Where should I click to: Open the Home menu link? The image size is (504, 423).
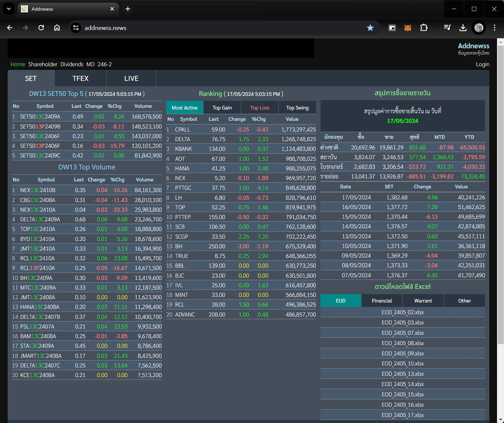click(x=18, y=64)
